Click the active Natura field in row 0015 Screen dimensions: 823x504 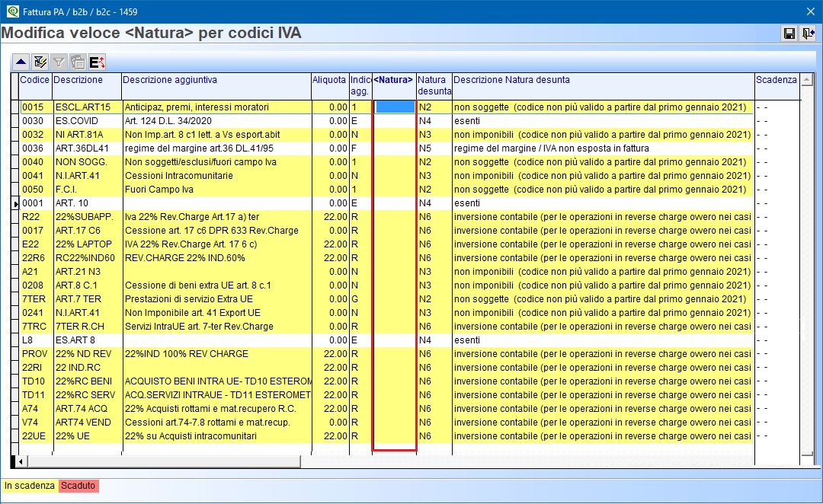tap(395, 107)
